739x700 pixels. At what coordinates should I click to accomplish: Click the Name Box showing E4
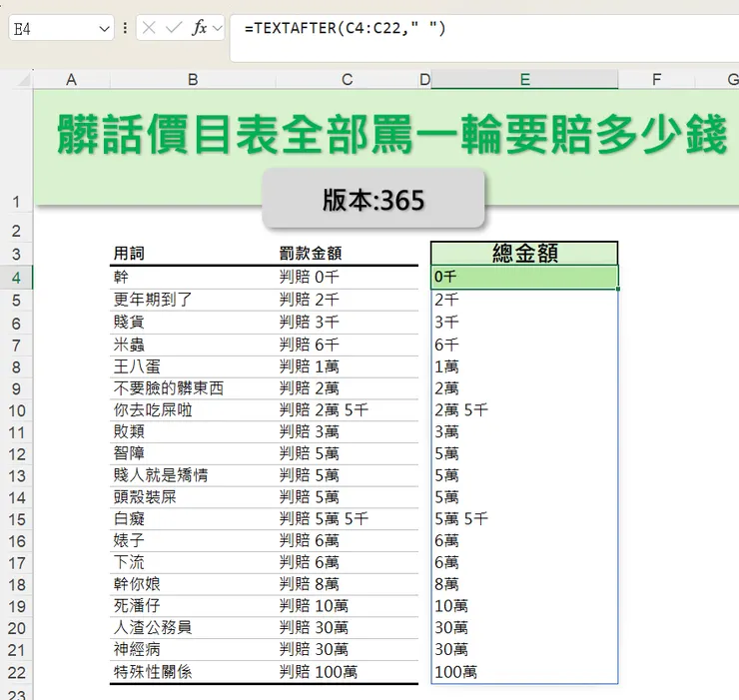61,28
